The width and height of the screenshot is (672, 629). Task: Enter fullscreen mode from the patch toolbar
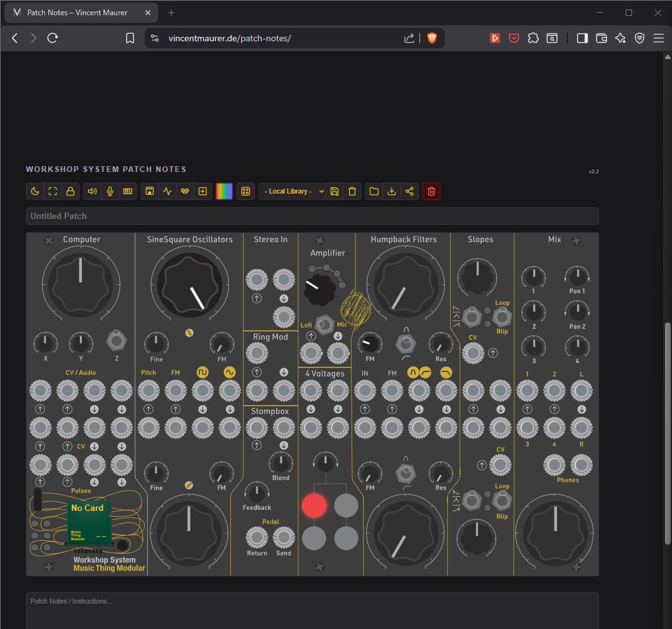click(x=53, y=191)
